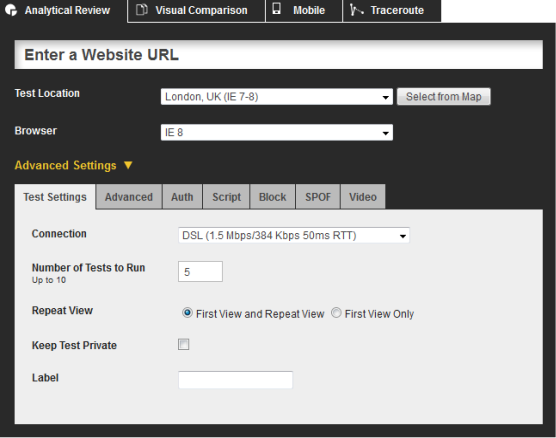Click the Label text field

pos(235,380)
